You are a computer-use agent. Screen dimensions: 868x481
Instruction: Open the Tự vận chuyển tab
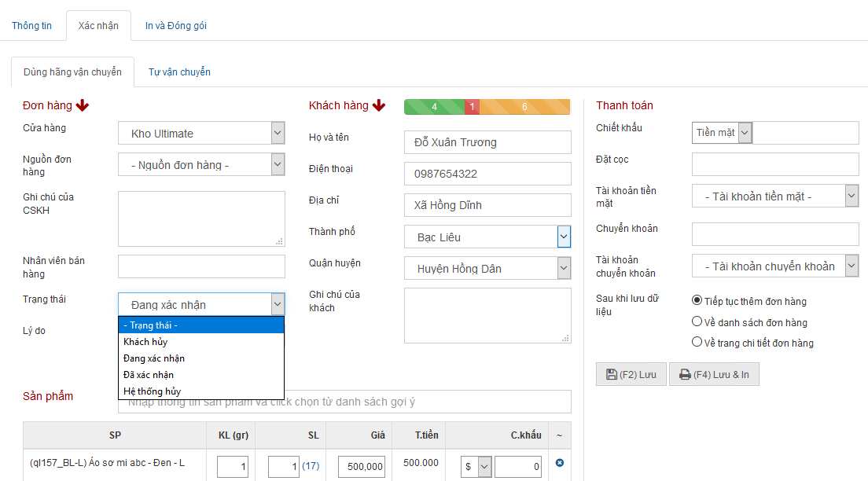click(x=179, y=72)
